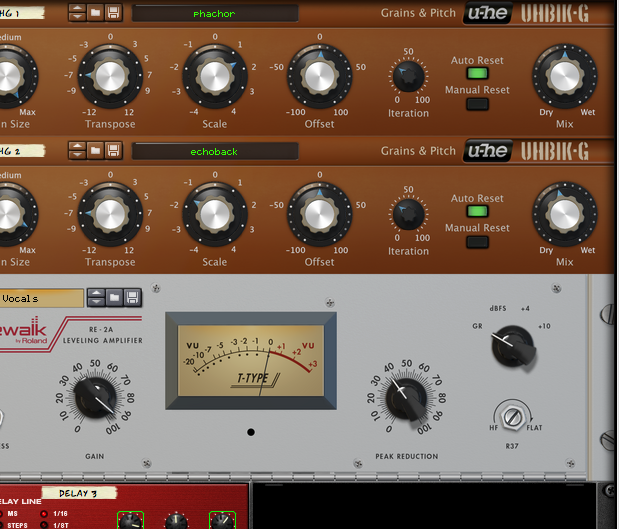This screenshot has width=619, height=529.
Task: Click the PEAK REDUCTION label
Action: pos(407,456)
